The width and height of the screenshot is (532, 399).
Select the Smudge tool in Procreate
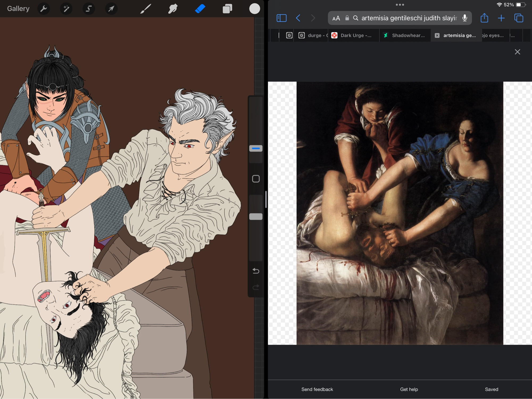point(173,9)
